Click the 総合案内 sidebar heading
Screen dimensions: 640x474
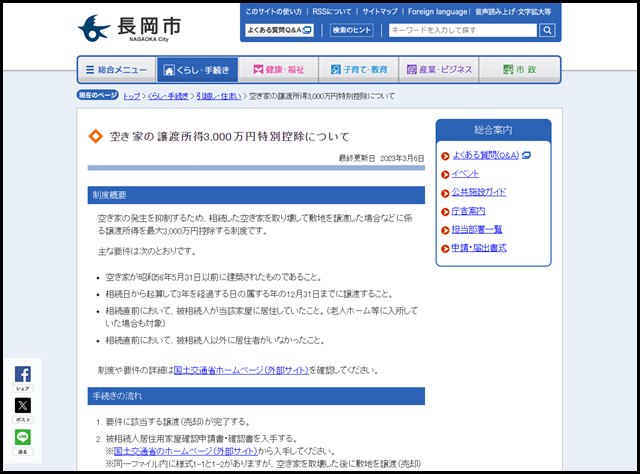point(493,130)
